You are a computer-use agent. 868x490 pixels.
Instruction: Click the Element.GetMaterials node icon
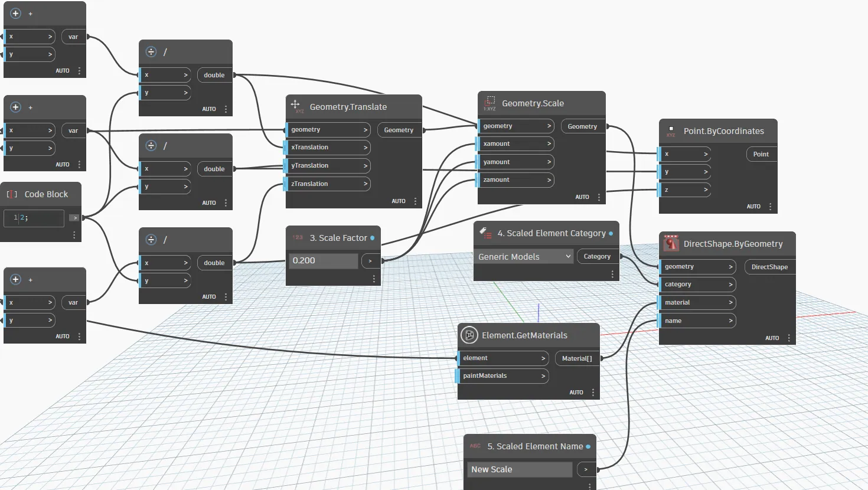click(x=469, y=335)
